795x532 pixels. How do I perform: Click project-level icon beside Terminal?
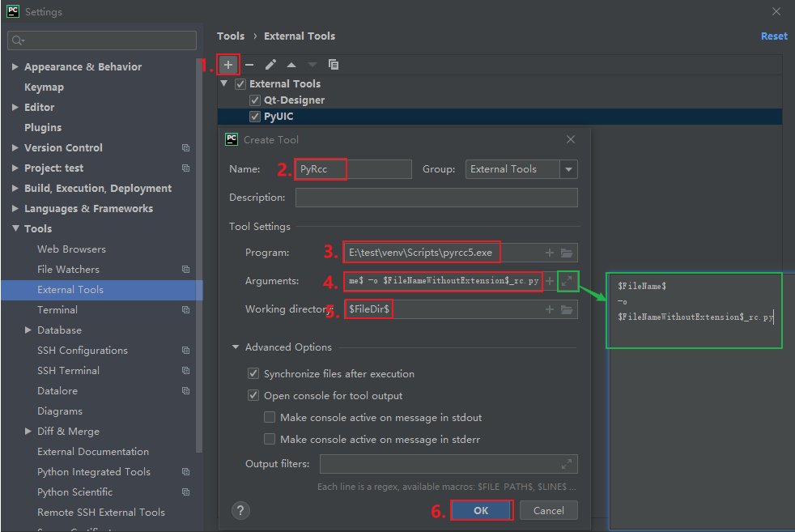(185, 310)
